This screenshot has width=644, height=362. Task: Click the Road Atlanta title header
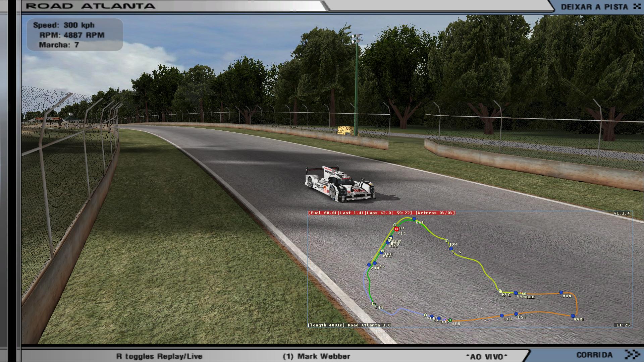[91, 6]
